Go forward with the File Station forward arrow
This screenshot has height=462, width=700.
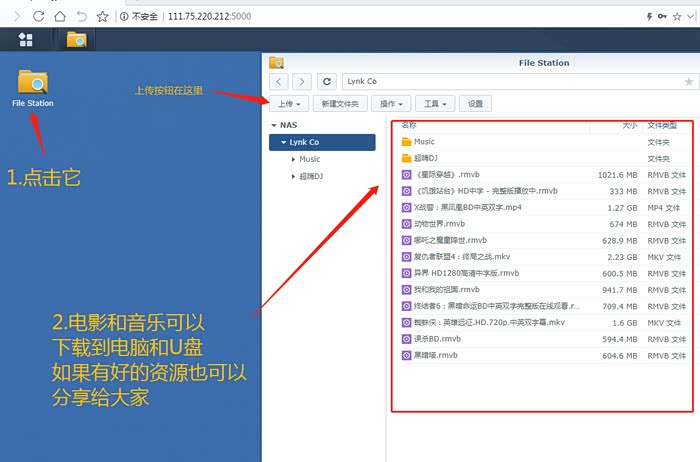(301, 81)
